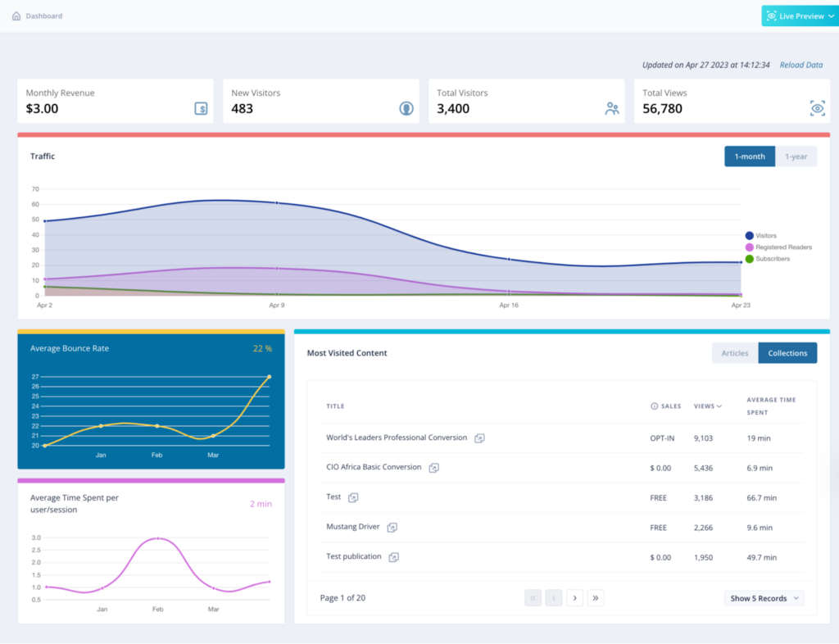Viewport: 839px width, 644px height.
Task: Go to the next page of results
Action: [574, 598]
